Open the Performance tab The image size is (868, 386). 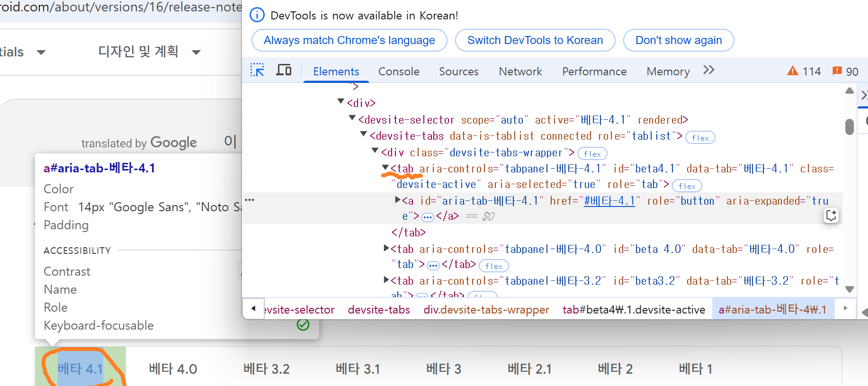[594, 72]
